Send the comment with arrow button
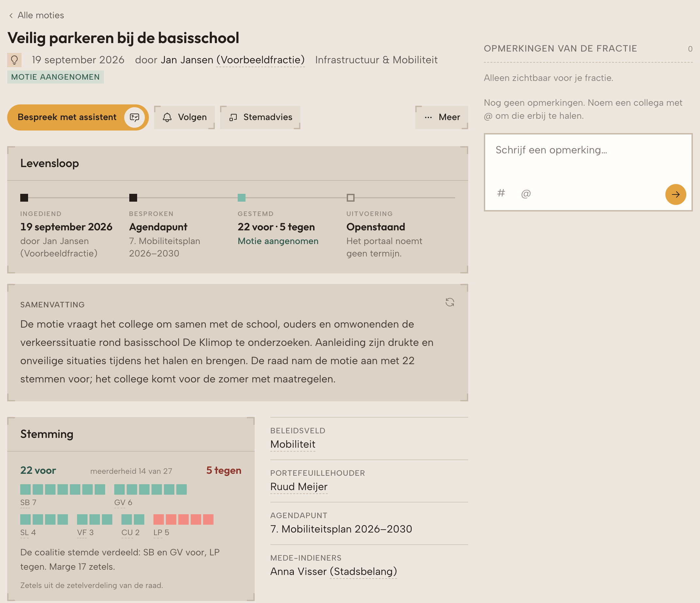Screen dimensions: 700x603 coord(675,194)
